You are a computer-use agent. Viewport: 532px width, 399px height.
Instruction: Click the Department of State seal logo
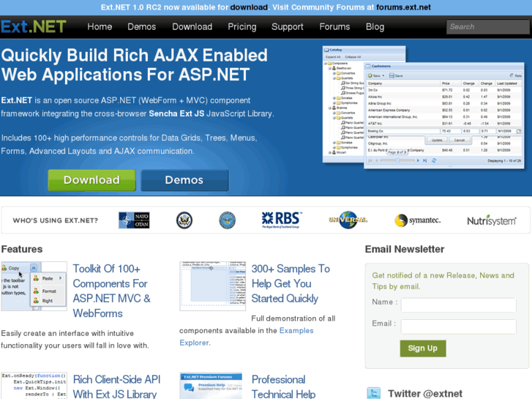184,220
